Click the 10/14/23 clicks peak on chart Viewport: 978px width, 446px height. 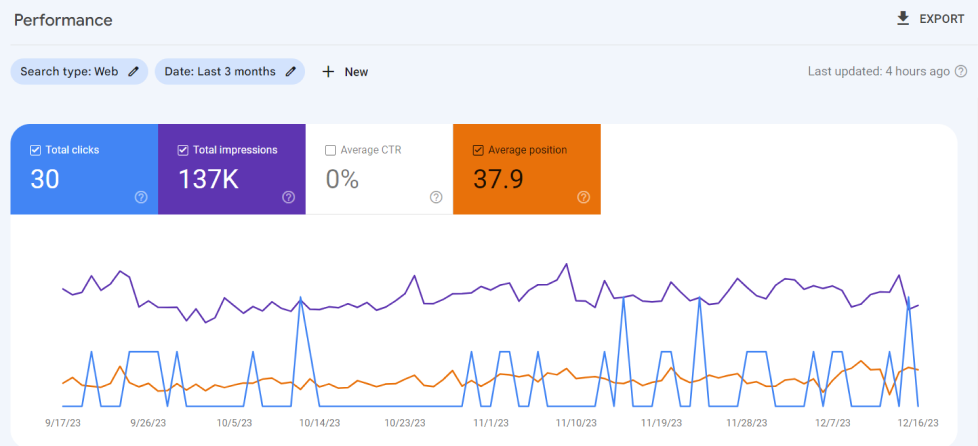point(300,298)
